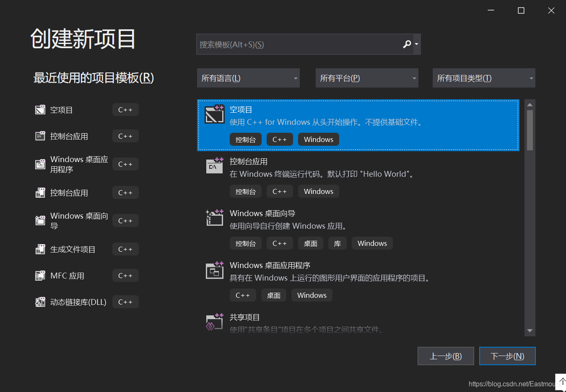Open the 所有项目类型 dropdown
The height and width of the screenshot is (392, 566).
click(x=483, y=78)
